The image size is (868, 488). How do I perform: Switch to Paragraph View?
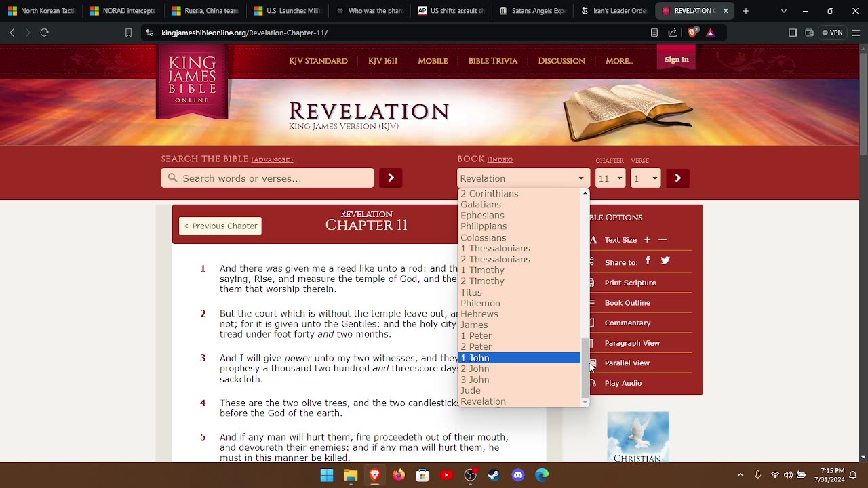[632, 343]
